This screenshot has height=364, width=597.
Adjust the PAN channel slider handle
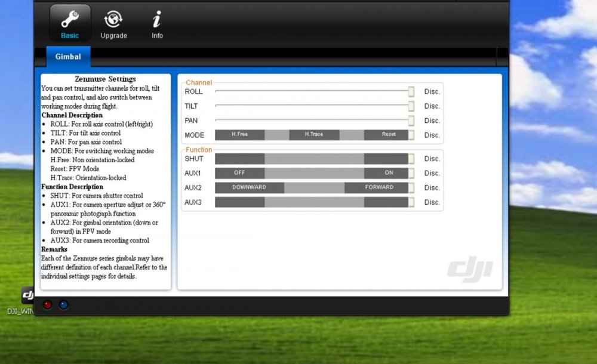pos(411,121)
